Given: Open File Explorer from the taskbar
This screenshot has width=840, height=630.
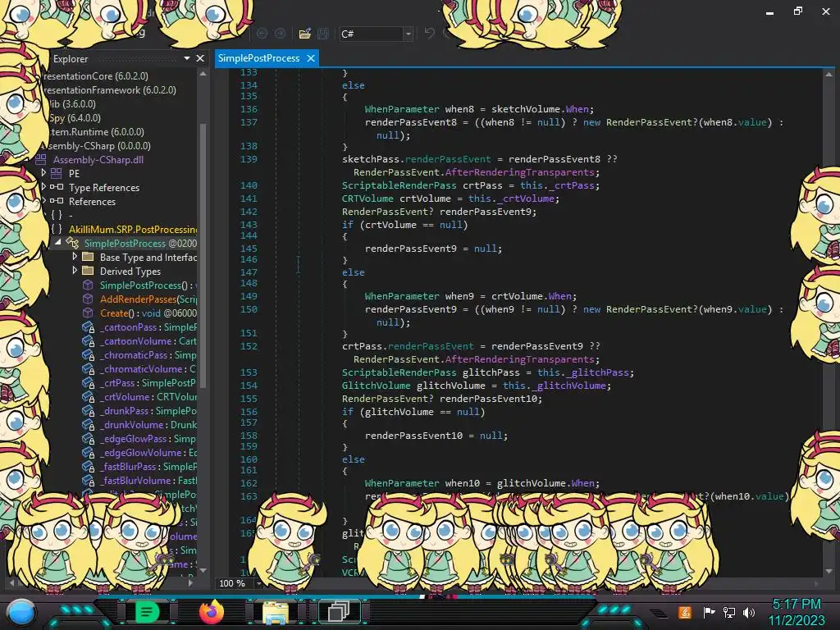Looking at the screenshot, I should [x=276, y=612].
